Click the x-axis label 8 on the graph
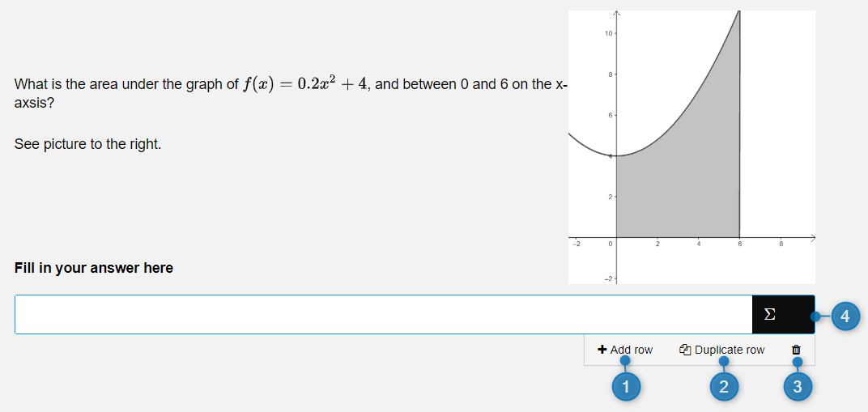The image size is (868, 412). pyautogui.click(x=781, y=244)
